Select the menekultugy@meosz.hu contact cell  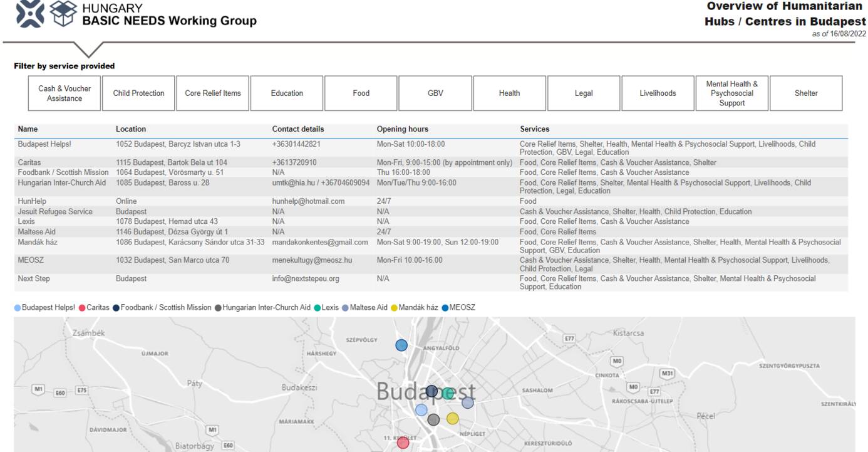[312, 260]
